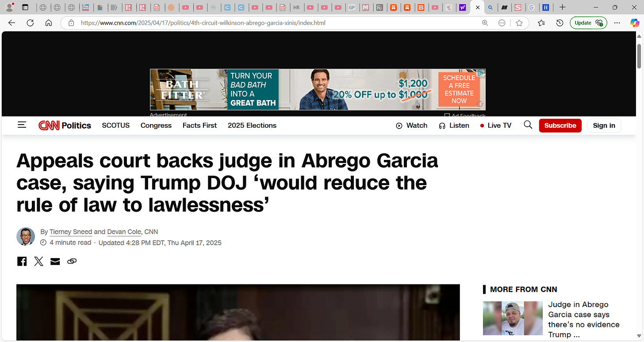The width and height of the screenshot is (644, 342).
Task: Open Live TV stream
Action: [496, 125]
